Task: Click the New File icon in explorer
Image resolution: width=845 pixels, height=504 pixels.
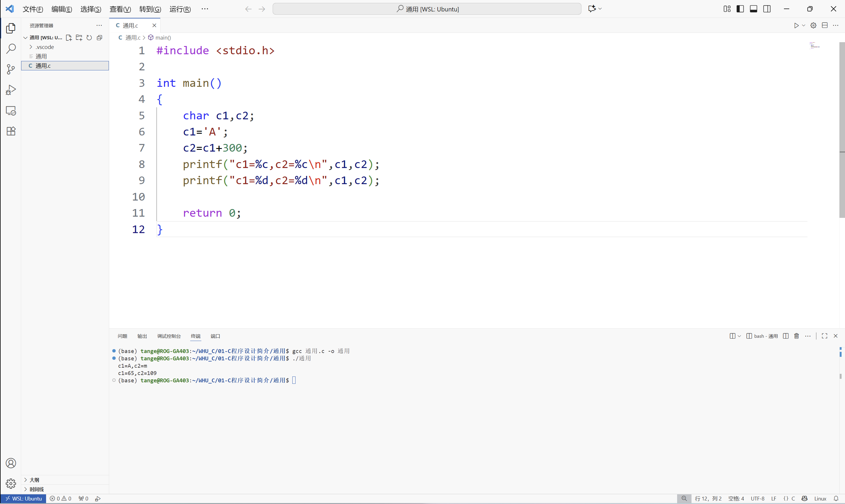Action: (x=69, y=38)
